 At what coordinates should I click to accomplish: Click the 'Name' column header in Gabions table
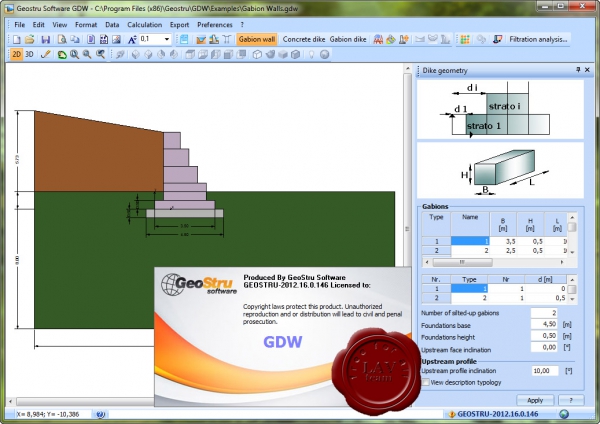[470, 224]
